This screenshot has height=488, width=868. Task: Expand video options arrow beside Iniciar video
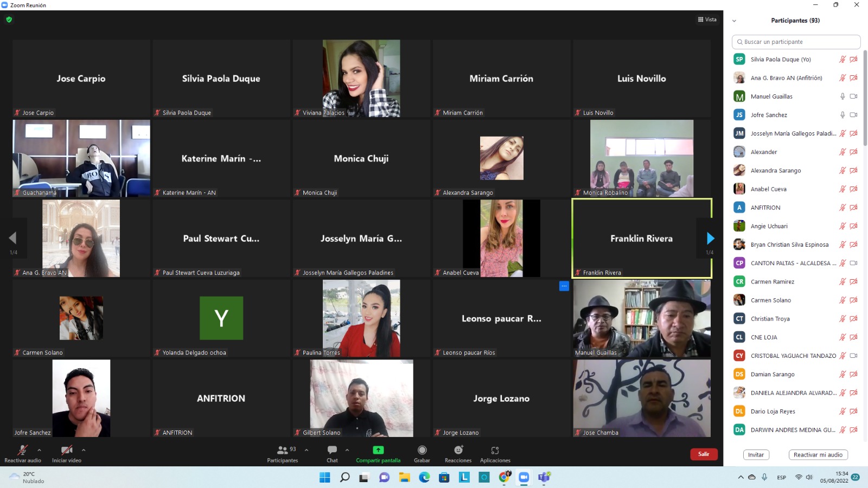[84, 450]
